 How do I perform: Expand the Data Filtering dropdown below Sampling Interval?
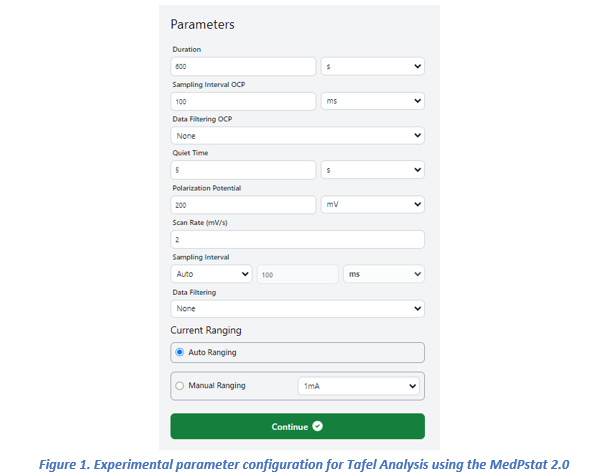(x=297, y=309)
